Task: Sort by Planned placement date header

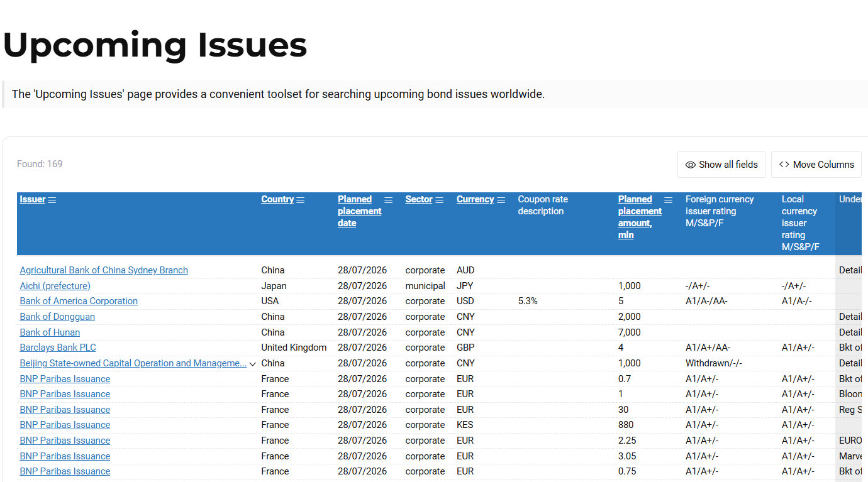Action: [359, 211]
